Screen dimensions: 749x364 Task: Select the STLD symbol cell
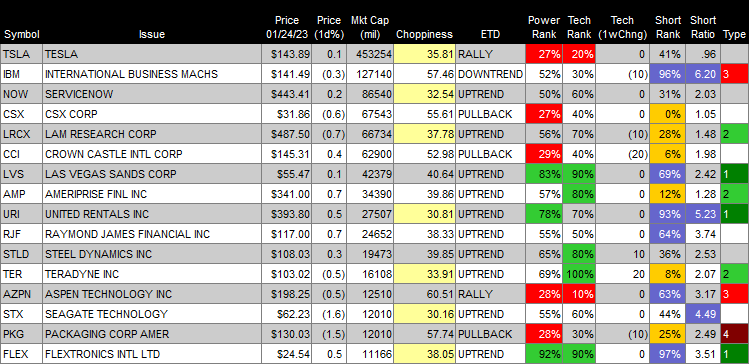pyautogui.click(x=21, y=254)
